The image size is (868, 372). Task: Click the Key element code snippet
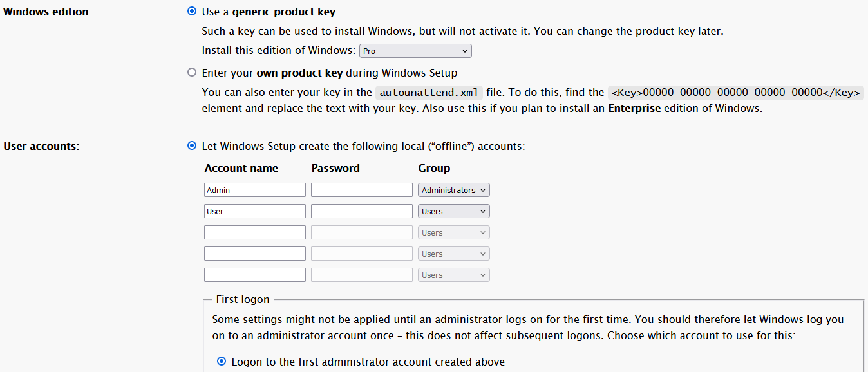(735, 93)
